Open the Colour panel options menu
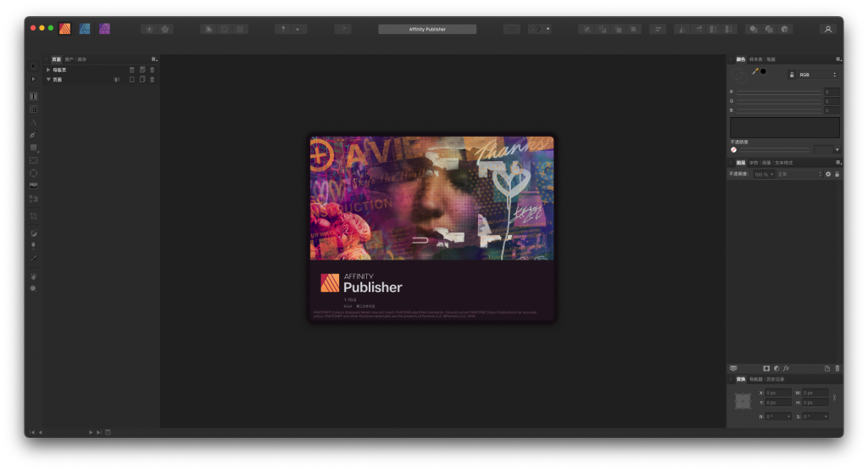868x470 pixels. pos(838,59)
